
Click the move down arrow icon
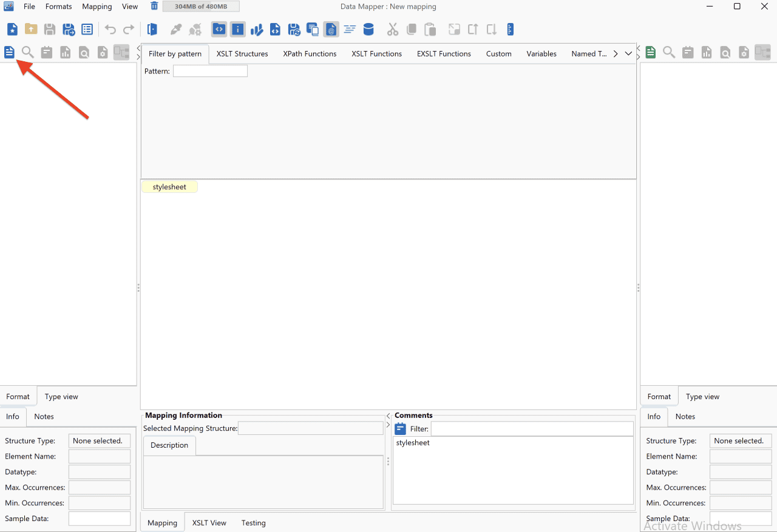point(492,29)
